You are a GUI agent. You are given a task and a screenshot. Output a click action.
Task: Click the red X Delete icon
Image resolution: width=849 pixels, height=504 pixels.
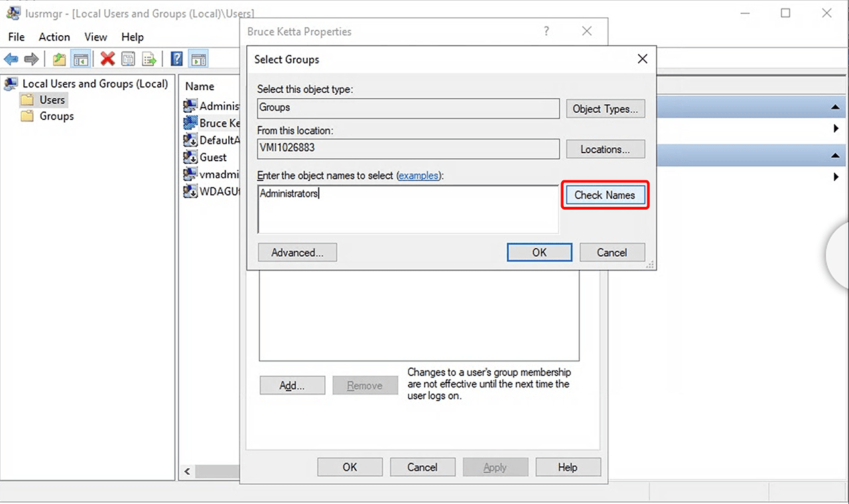107,59
